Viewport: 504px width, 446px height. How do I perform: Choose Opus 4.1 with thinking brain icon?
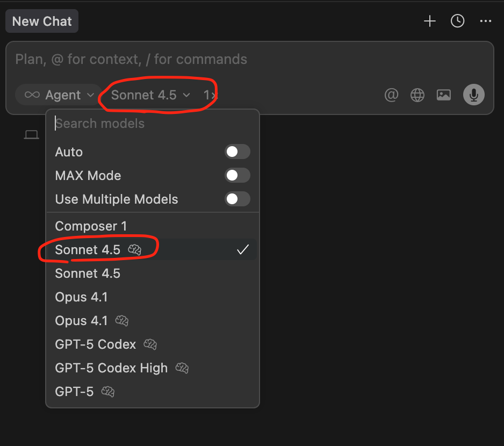tap(91, 321)
